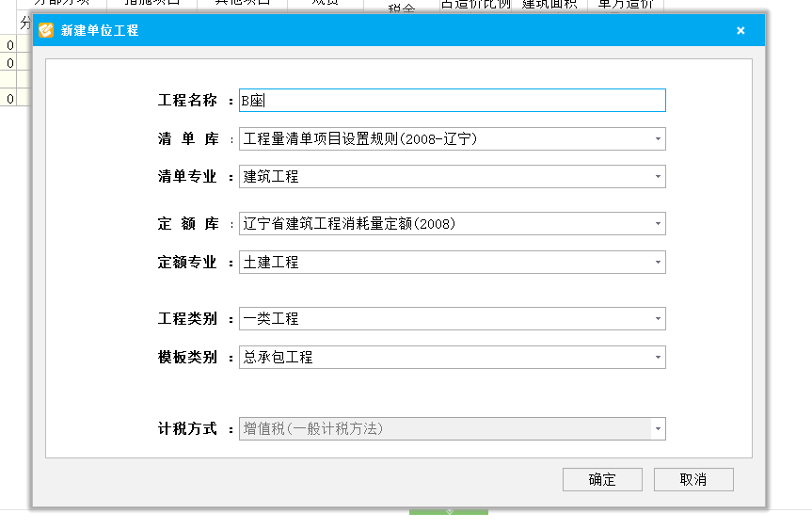This screenshot has width=812, height=529.
Task: Click the green collapse chevron below the dialog
Action: coord(449,512)
